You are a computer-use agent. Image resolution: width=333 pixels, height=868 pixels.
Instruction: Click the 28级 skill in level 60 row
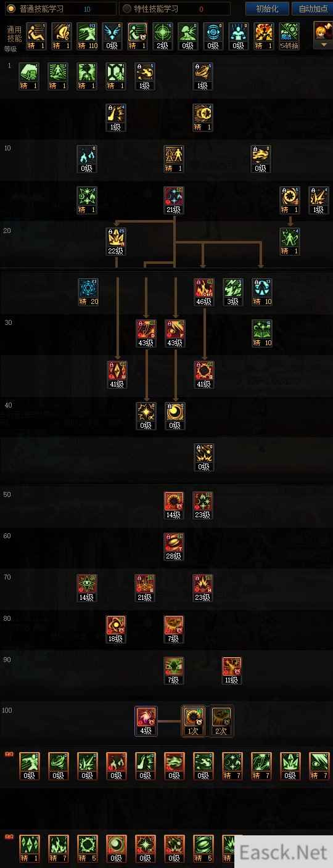174,546
